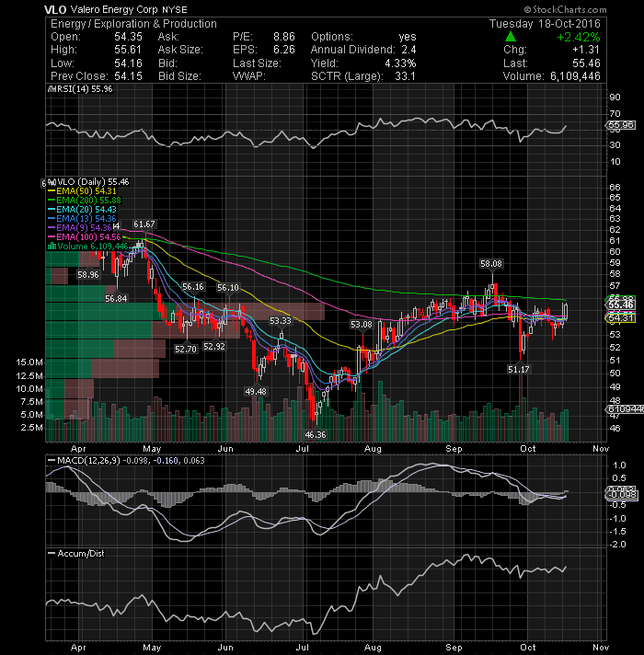Click the yellow EMA(50) 54.31 legend entry
The height and width of the screenshot is (655, 644).
(83, 191)
